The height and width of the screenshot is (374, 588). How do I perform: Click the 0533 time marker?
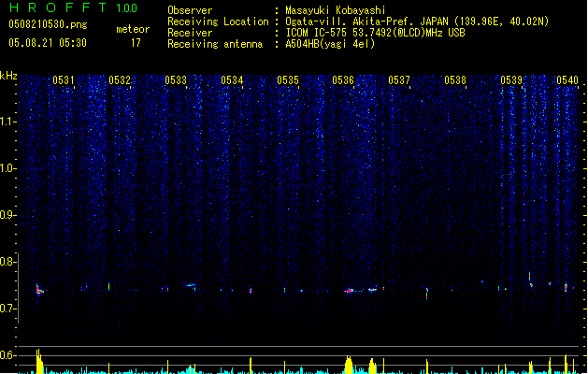pyautogui.click(x=176, y=80)
